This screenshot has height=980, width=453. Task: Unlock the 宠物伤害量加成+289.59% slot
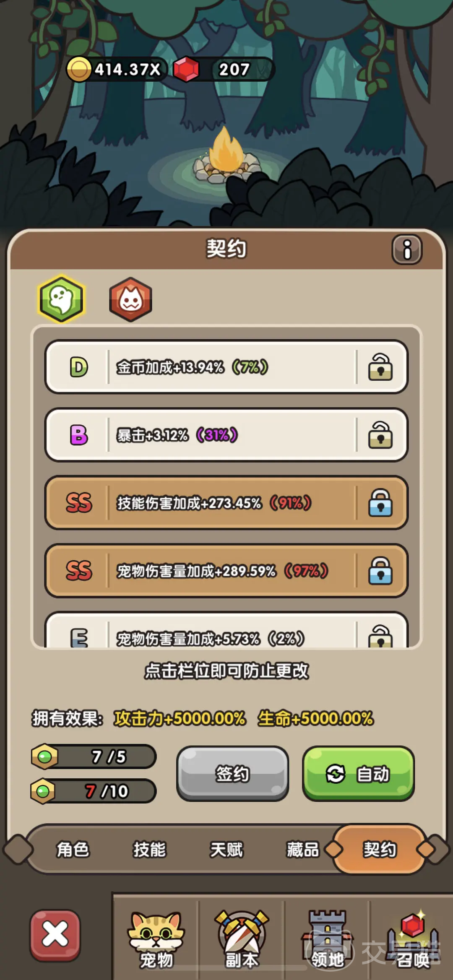380,571
